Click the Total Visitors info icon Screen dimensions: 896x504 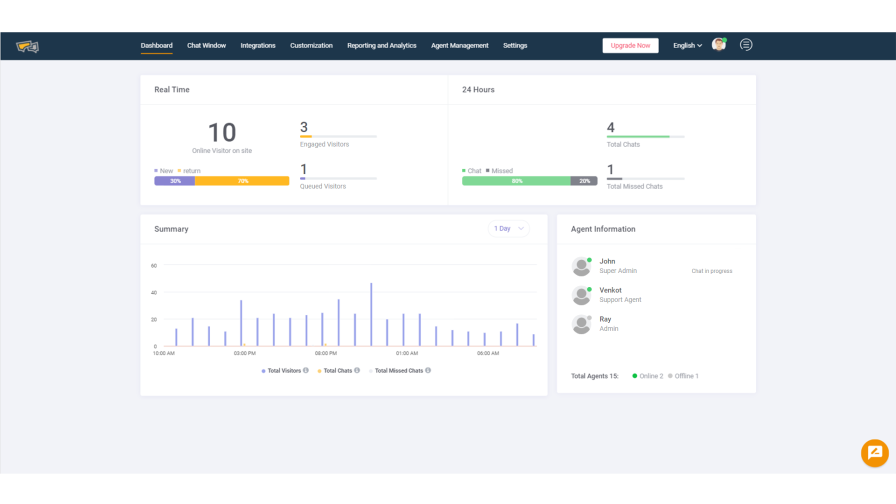[306, 370]
